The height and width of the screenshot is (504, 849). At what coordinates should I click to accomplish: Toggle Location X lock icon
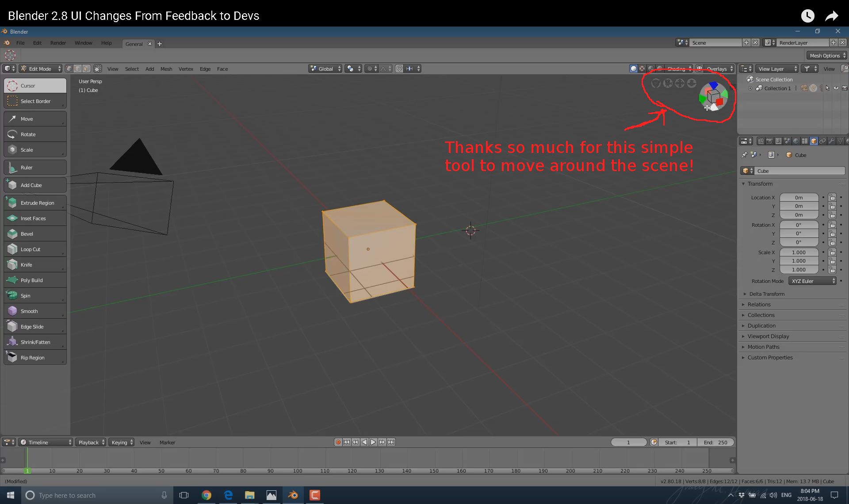(x=832, y=198)
